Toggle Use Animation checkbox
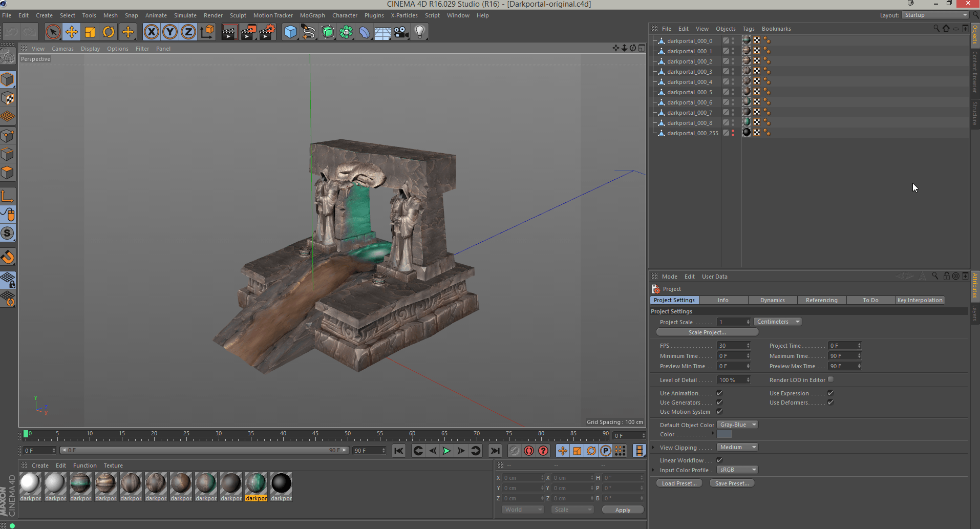This screenshot has width=980, height=529. pos(719,393)
